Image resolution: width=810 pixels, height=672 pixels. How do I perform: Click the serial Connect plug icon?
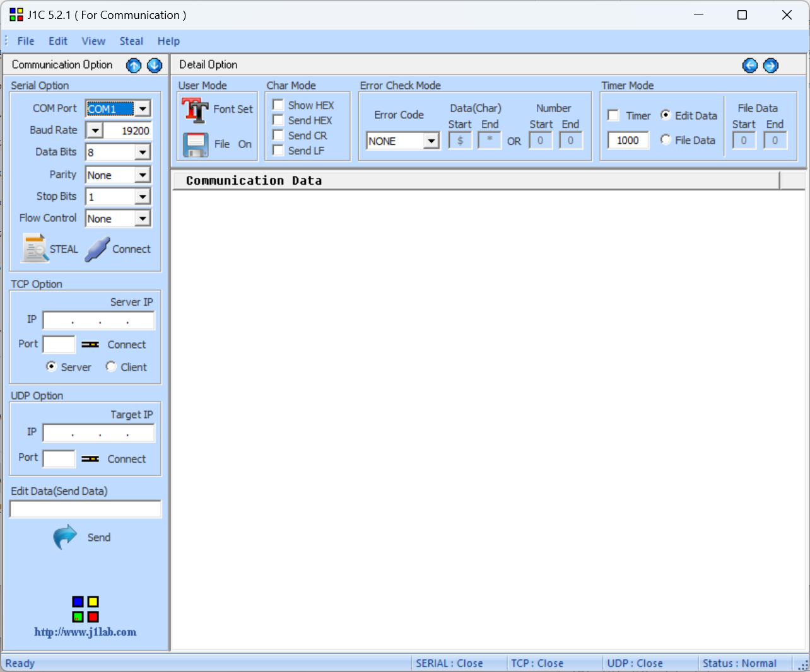click(97, 250)
